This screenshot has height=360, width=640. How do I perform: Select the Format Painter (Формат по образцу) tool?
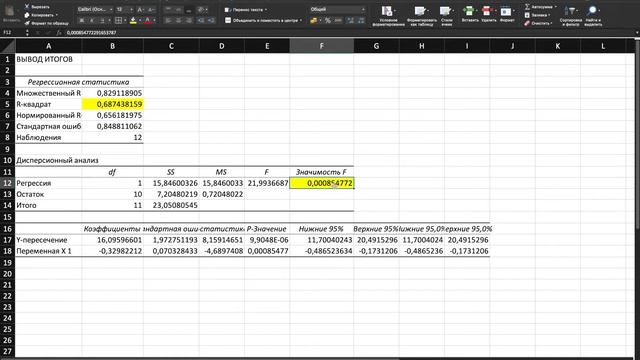[x=47, y=23]
